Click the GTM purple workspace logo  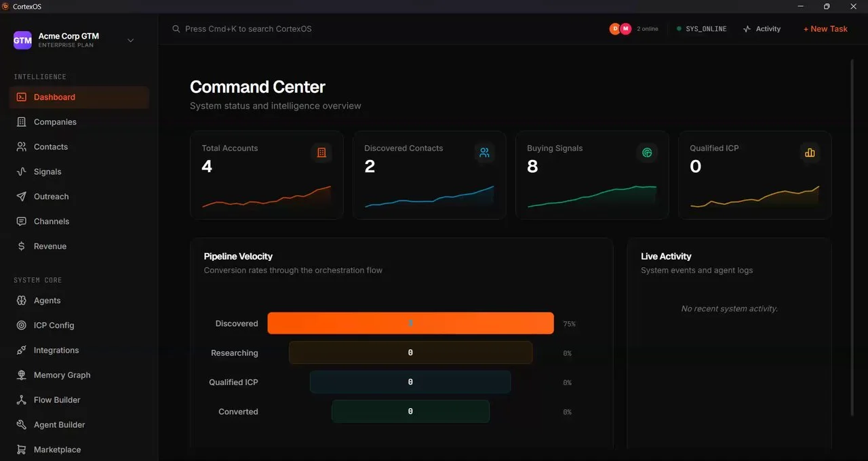click(x=22, y=40)
